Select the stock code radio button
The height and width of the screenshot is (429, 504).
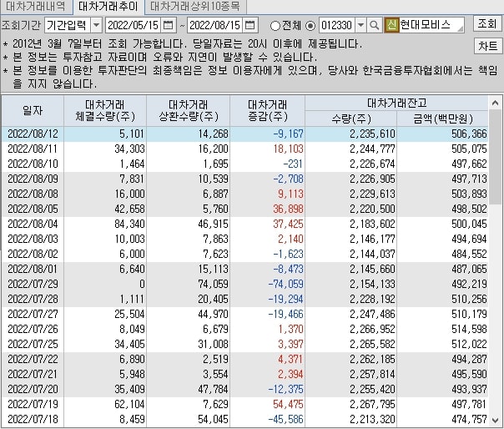[x=310, y=25]
